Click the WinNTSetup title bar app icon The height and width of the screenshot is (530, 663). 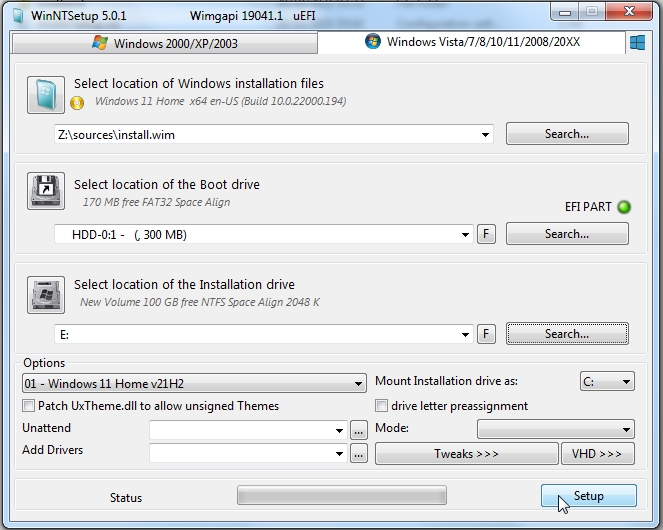click(18, 16)
